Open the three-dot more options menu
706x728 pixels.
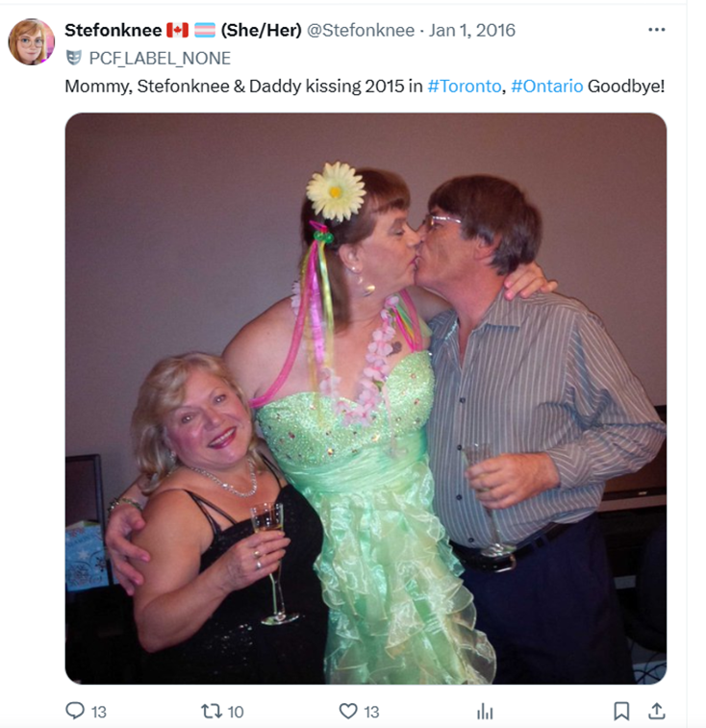656,30
